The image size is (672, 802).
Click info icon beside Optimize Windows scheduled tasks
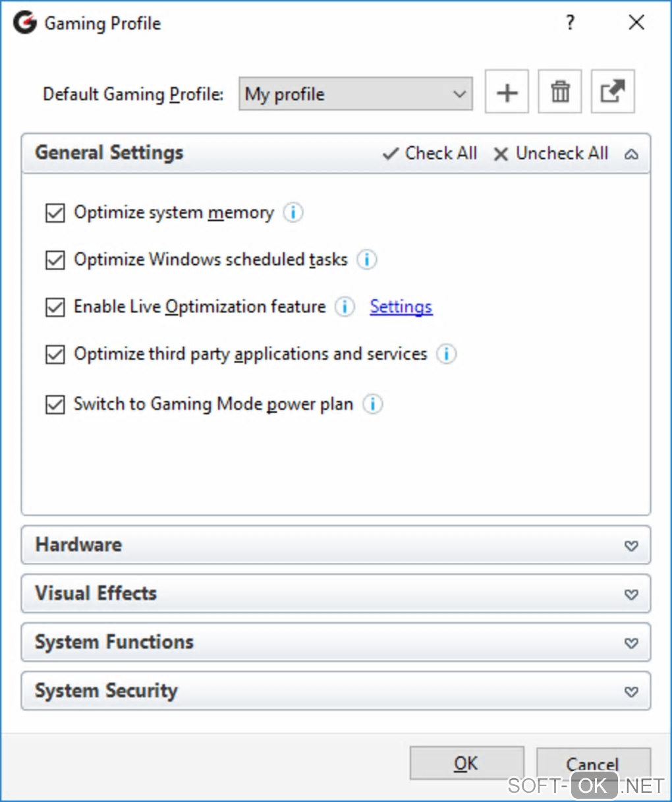[x=367, y=260]
